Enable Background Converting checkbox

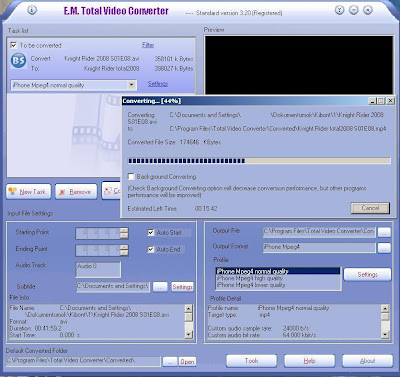131,176
